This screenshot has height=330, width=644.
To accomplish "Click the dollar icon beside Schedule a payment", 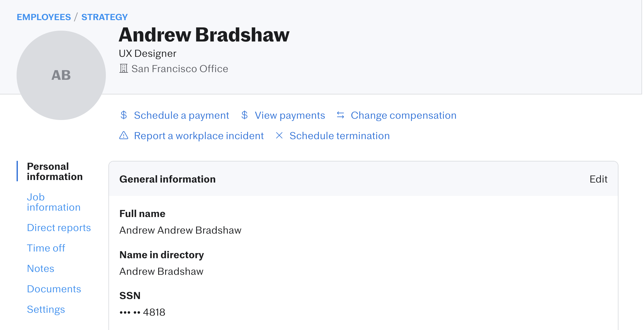I will [124, 115].
